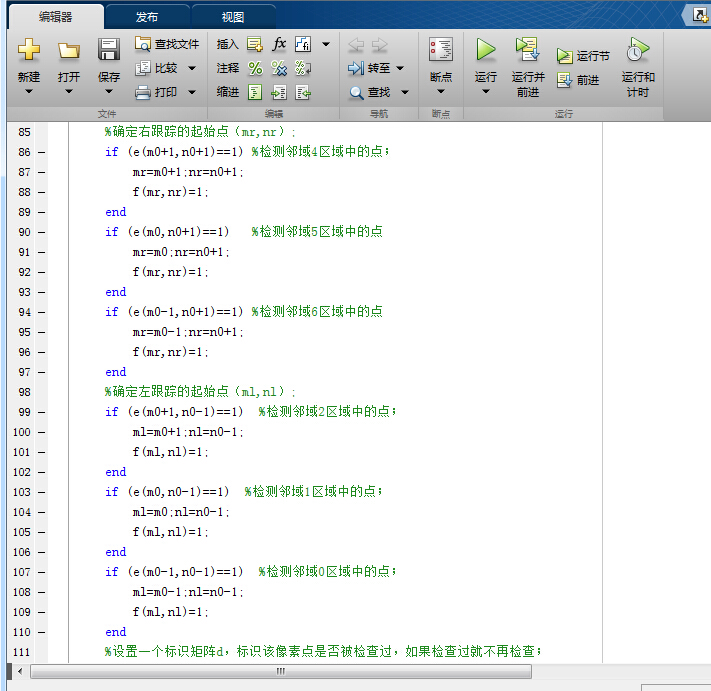This screenshot has width=711, height=691.
Task: Click 'f(ml,nl)=1;' on line 109
Action: [x=170, y=612]
